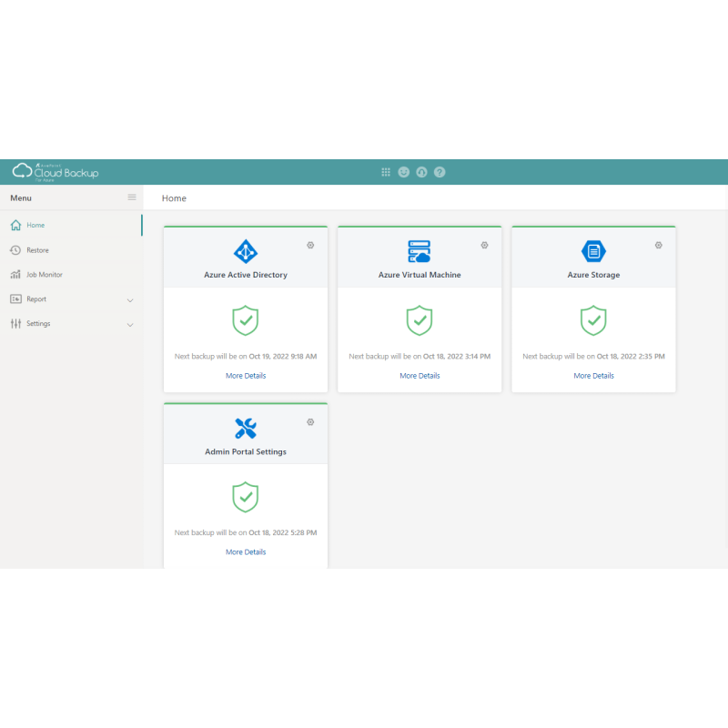Select Report in the sidebar menu
728x728 pixels.
[36, 299]
